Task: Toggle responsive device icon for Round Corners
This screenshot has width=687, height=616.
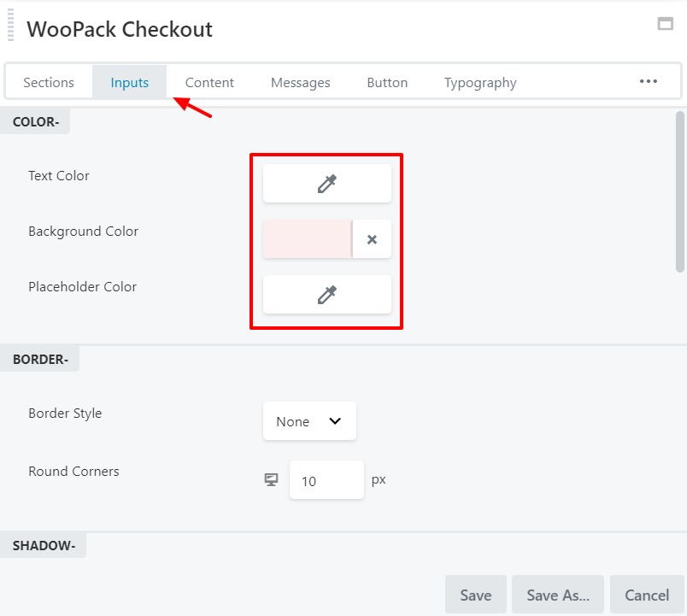Action: coord(271,480)
